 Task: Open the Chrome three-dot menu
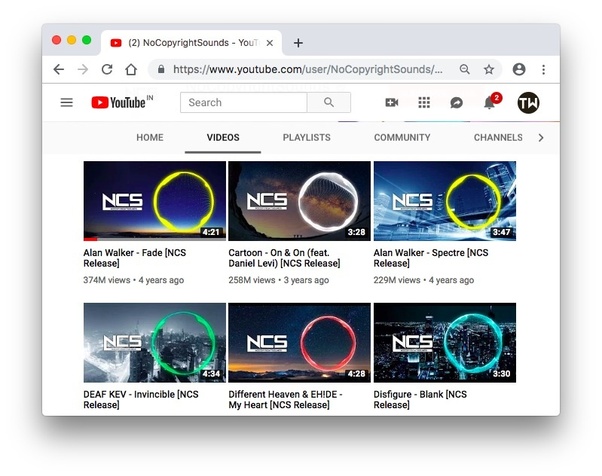coord(543,69)
